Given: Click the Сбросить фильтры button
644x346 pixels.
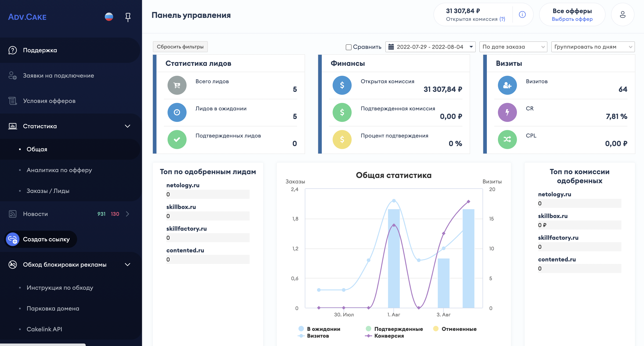Looking at the screenshot, I should point(180,47).
